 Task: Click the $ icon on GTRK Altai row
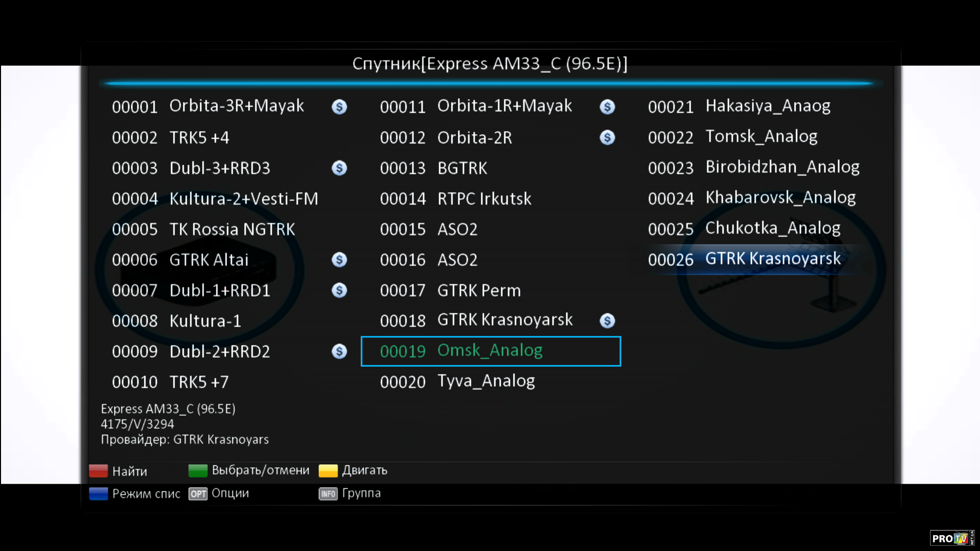pos(339,260)
